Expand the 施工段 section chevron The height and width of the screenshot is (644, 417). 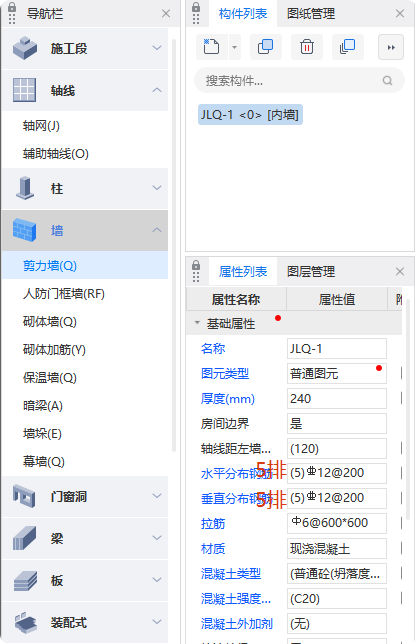tap(157, 48)
